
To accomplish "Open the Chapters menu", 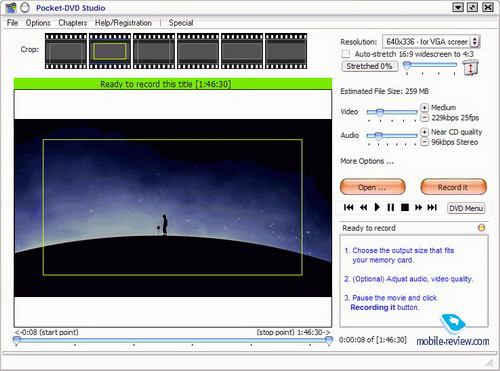I will tap(73, 23).
